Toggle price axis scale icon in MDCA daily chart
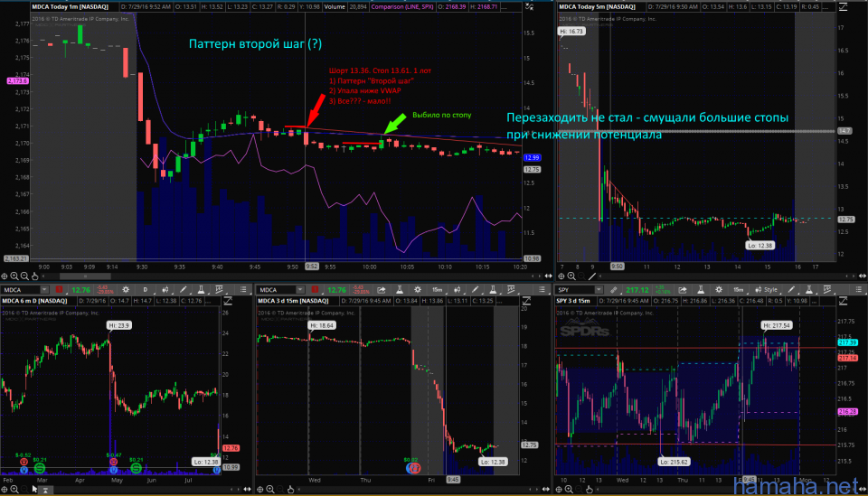The height and width of the screenshot is (496, 868). [x=228, y=301]
